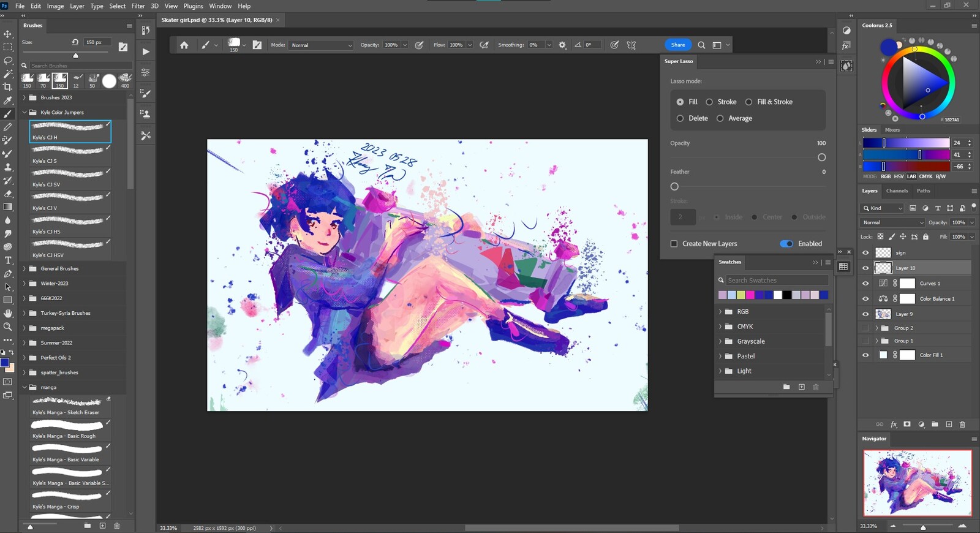Image resolution: width=980 pixels, height=533 pixels.
Task: Expand the General Brushes folder
Action: (x=24, y=268)
